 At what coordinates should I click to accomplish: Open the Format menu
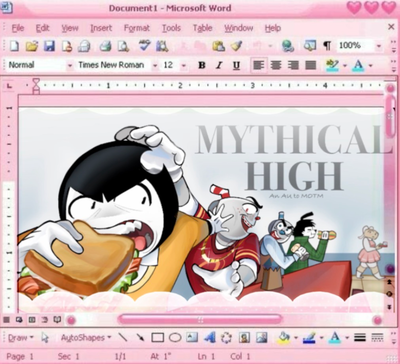point(137,28)
